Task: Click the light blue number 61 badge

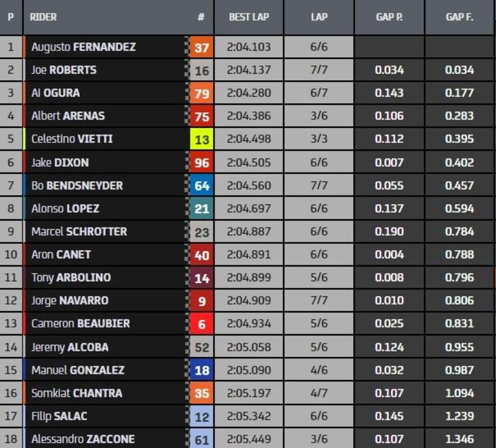Action: (x=201, y=439)
